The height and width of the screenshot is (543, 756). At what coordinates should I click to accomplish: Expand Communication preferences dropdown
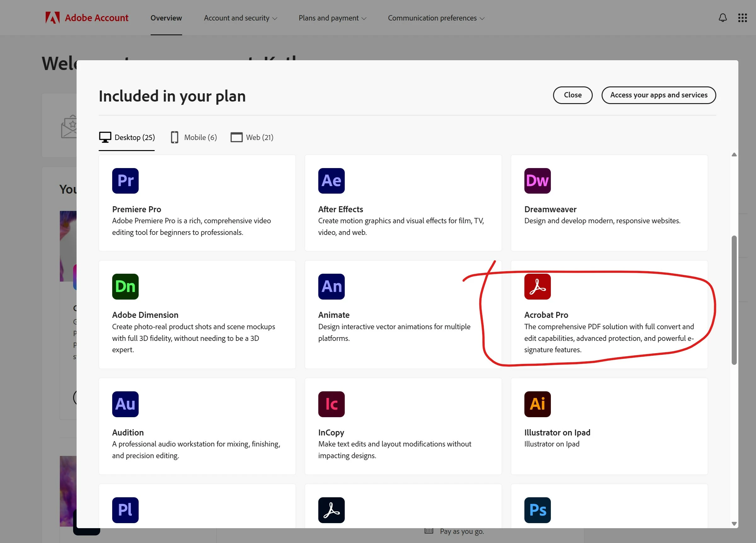coord(436,18)
